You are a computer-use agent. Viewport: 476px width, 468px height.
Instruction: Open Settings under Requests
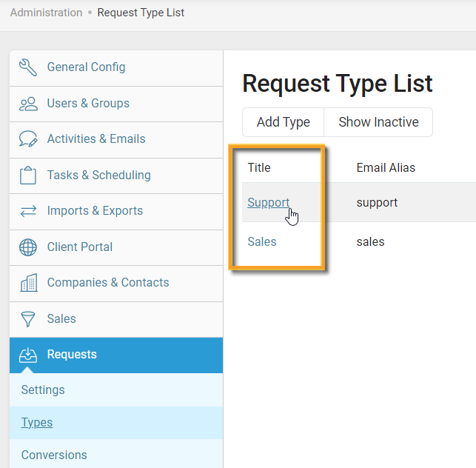pos(43,390)
